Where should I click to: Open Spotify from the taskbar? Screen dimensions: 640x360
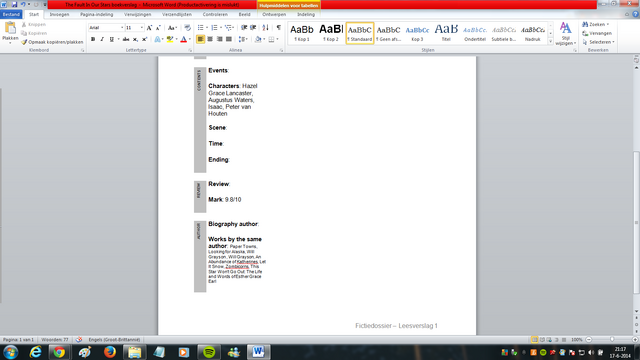click(209, 352)
